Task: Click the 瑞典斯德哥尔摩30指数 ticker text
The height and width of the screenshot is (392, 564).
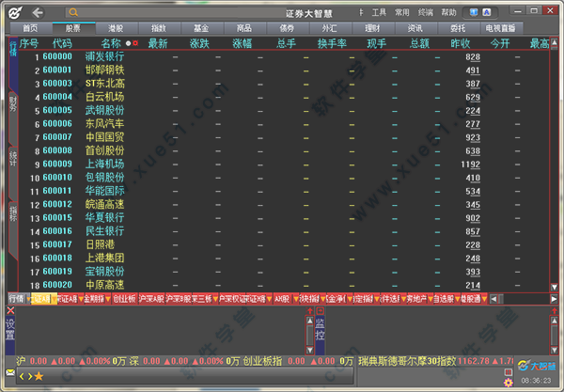Action: click(x=407, y=361)
